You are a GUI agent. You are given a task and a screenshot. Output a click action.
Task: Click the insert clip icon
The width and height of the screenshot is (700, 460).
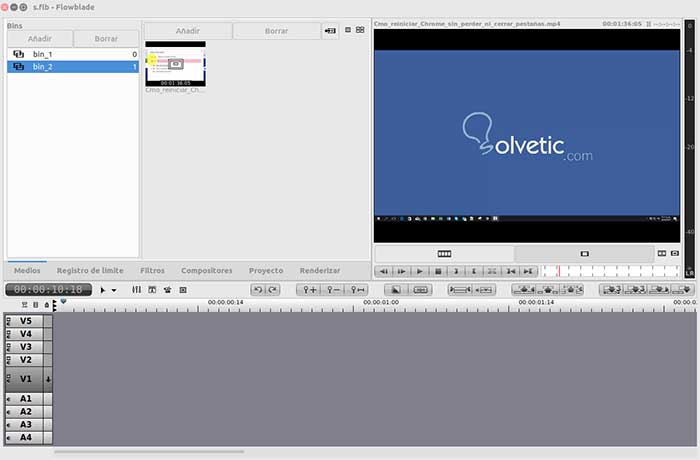[660, 290]
